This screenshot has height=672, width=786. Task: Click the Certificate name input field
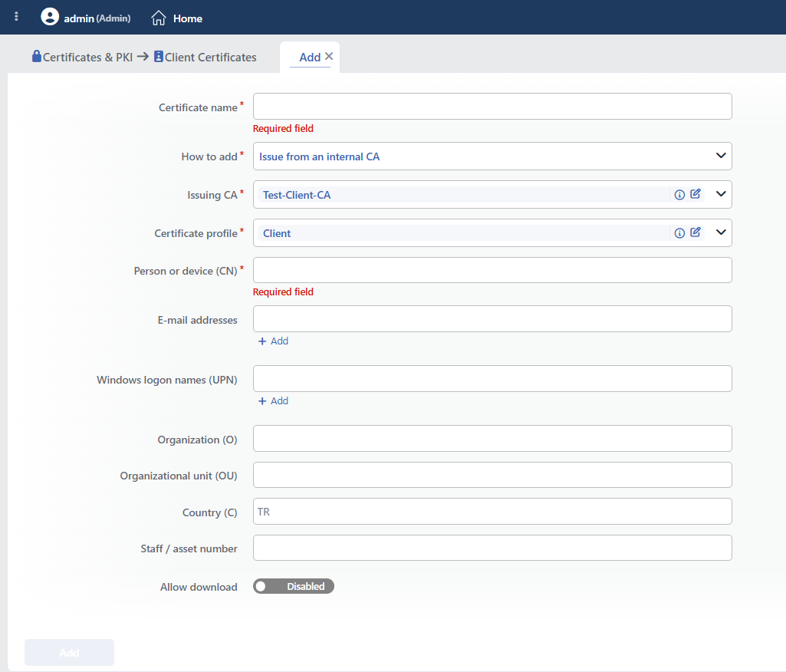point(492,107)
